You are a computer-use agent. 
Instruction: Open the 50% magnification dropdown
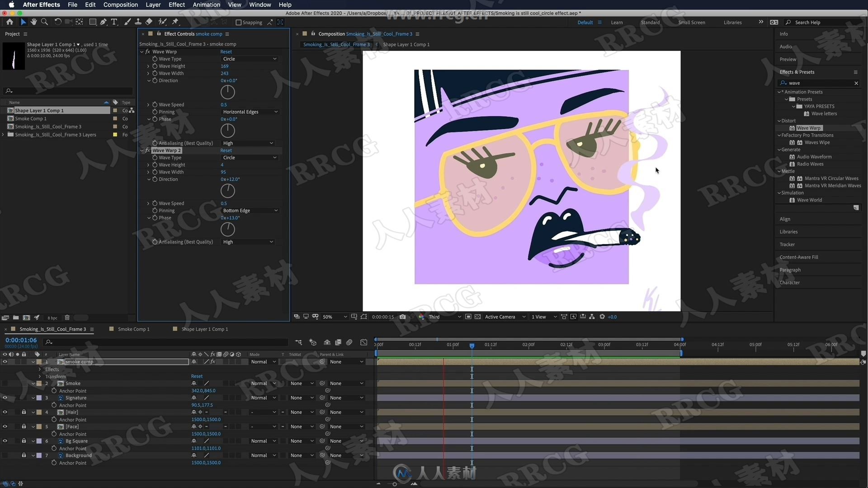335,317
